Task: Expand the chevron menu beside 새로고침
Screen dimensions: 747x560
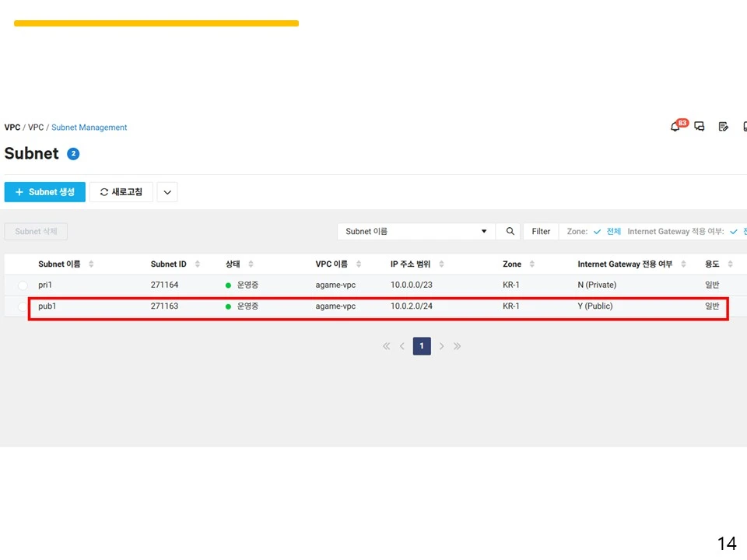Action: click(167, 192)
